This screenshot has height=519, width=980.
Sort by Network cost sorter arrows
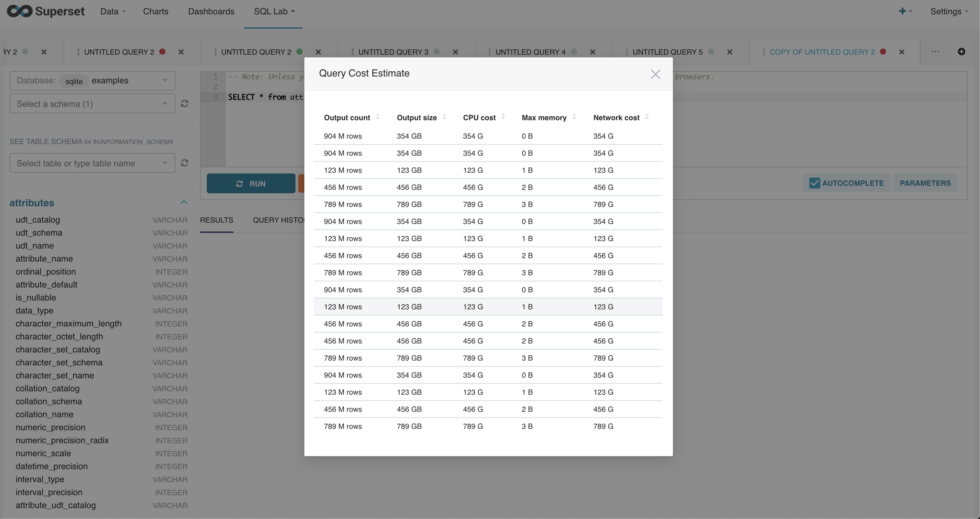[x=647, y=117]
